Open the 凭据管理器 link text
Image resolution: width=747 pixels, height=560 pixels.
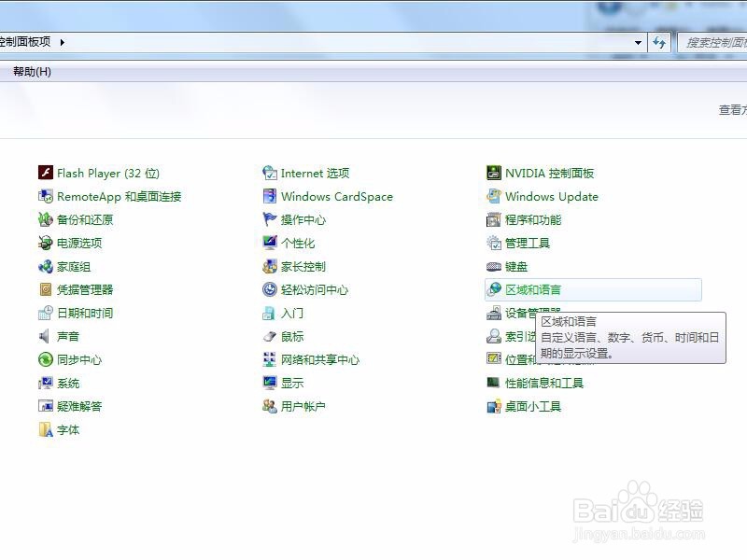pos(85,289)
